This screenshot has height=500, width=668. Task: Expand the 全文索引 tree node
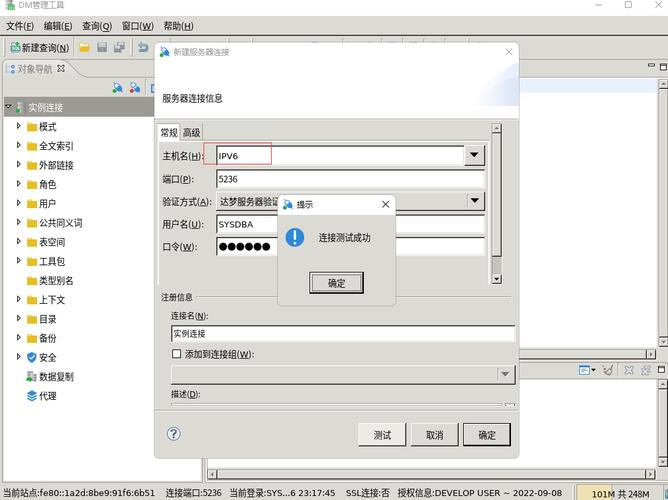(x=18, y=145)
